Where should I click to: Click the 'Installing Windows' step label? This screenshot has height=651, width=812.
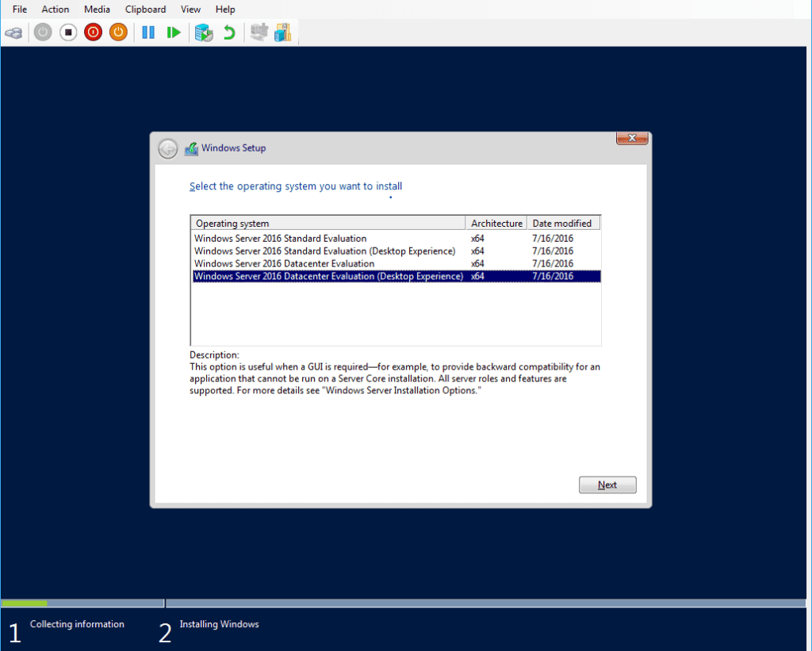[x=219, y=624]
